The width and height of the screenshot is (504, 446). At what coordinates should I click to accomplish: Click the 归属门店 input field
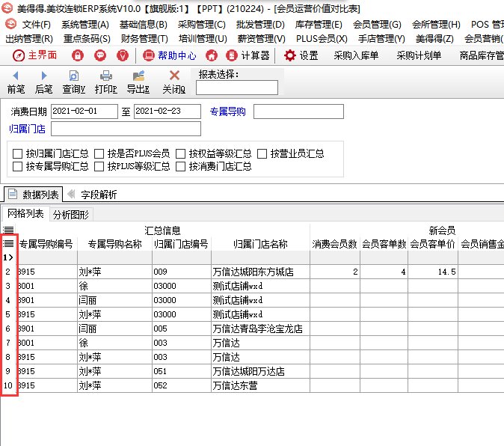(126, 129)
